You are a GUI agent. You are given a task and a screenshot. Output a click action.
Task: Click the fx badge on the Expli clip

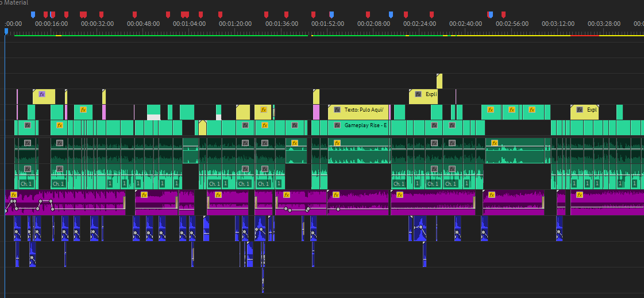[x=418, y=94]
